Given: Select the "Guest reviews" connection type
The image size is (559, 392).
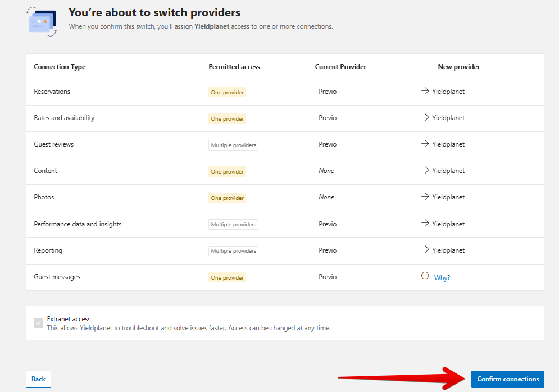Looking at the screenshot, I should pyautogui.click(x=54, y=144).
